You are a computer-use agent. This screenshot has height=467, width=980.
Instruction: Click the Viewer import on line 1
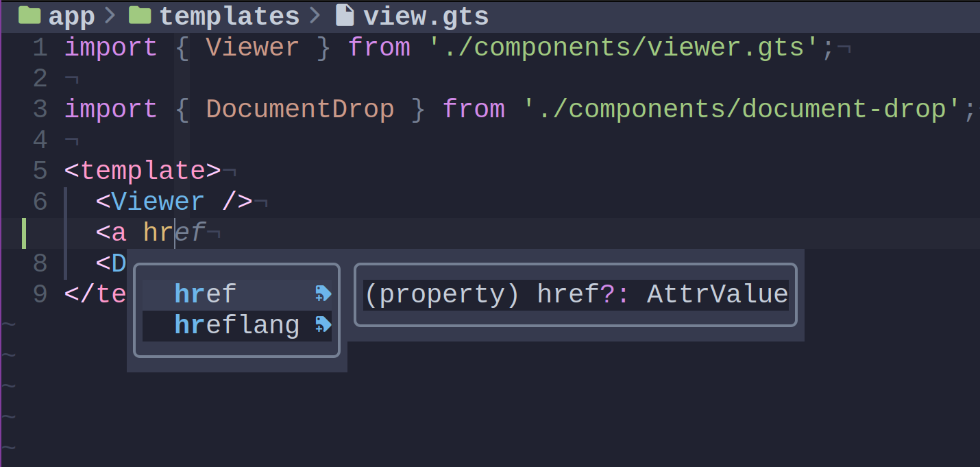pyautogui.click(x=252, y=47)
